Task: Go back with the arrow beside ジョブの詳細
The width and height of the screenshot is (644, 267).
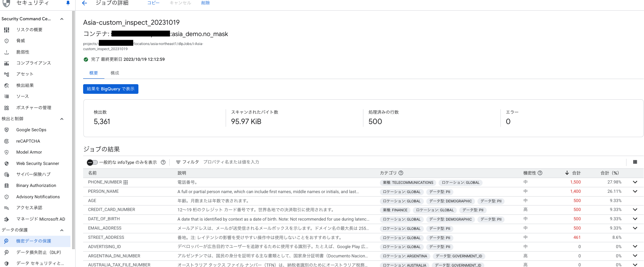Action: click(84, 3)
